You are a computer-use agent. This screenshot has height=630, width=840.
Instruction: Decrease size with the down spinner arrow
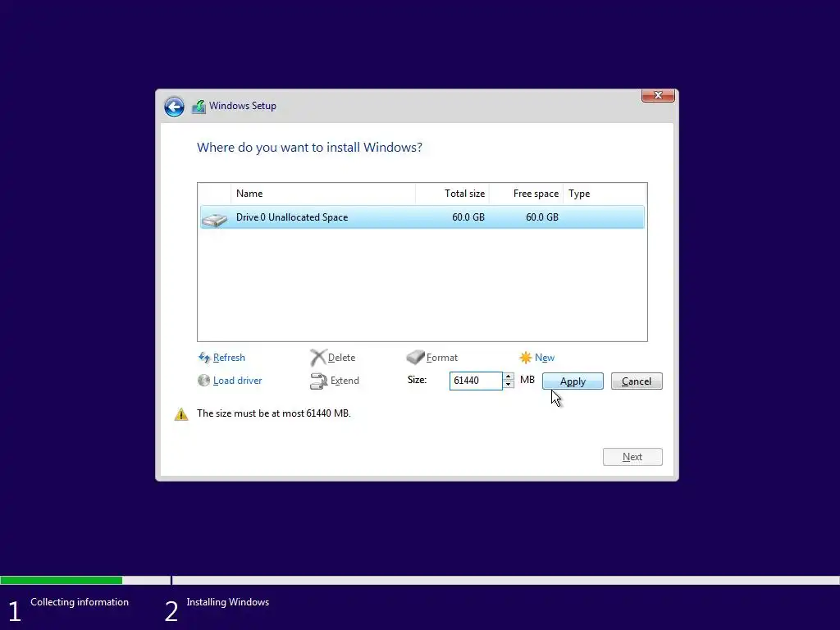509,385
